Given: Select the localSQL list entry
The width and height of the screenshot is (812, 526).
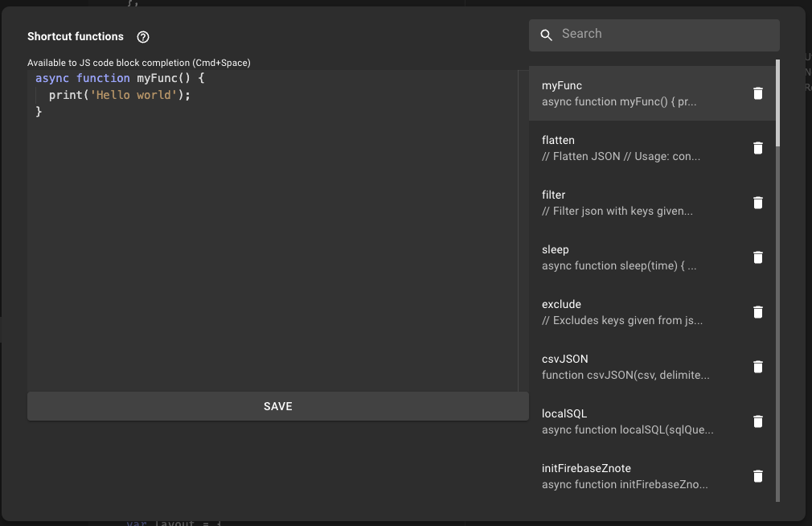Looking at the screenshot, I should pyautogui.click(x=652, y=421).
